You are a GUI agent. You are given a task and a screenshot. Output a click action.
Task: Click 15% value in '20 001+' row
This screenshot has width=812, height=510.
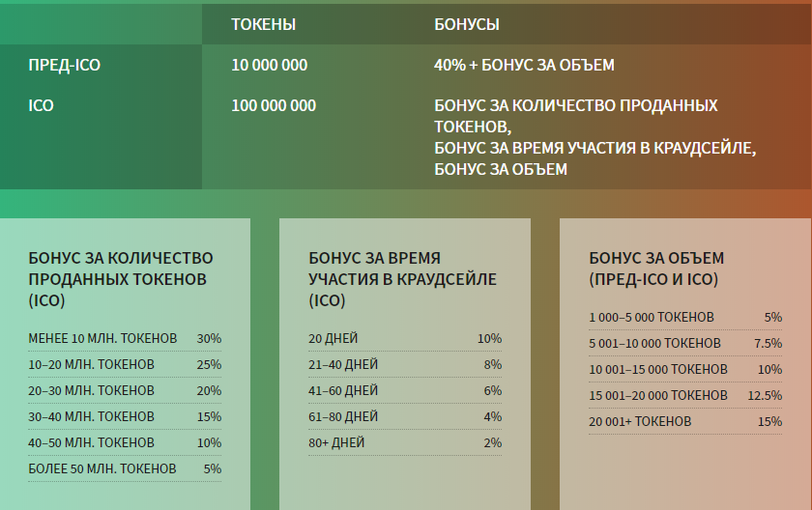coord(770,421)
